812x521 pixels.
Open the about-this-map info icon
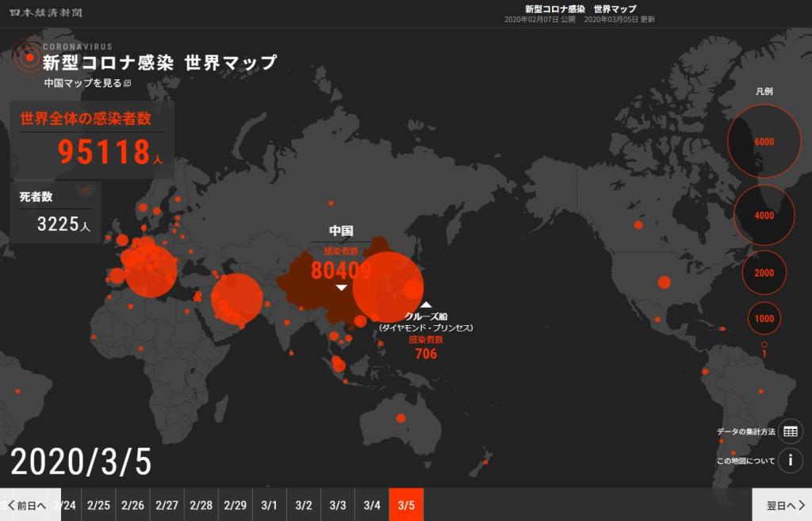[790, 461]
